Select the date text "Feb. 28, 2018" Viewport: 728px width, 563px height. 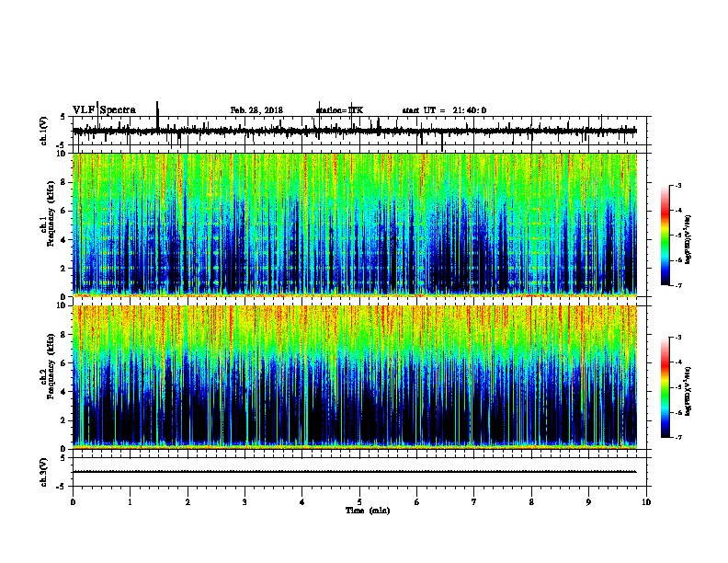(256, 110)
